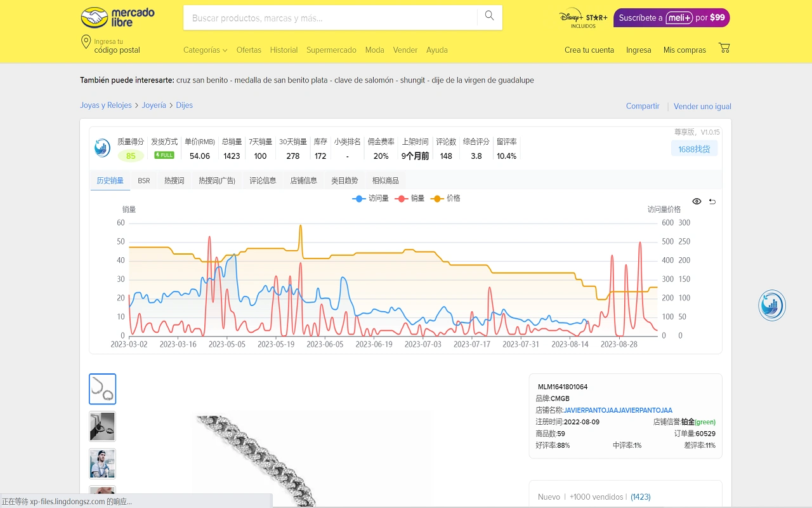812x508 pixels.
Task: Toggle the 销量 legend series
Action: [x=410, y=198]
